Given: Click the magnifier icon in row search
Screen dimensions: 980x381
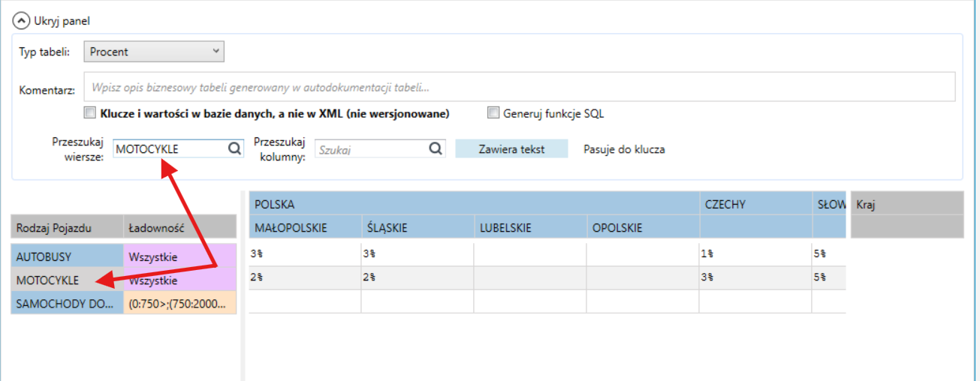Looking at the screenshot, I should tap(234, 149).
